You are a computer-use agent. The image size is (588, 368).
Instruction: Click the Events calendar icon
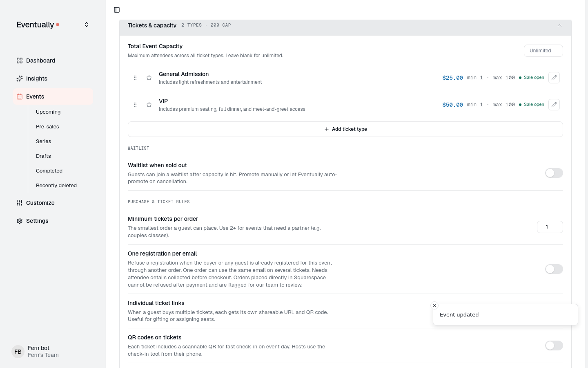point(20,96)
